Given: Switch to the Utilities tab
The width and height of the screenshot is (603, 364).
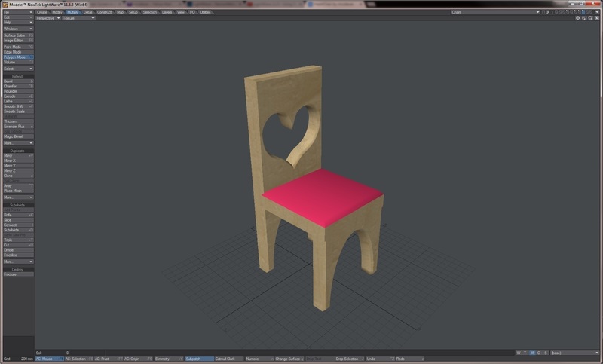Looking at the screenshot, I should (x=205, y=12).
